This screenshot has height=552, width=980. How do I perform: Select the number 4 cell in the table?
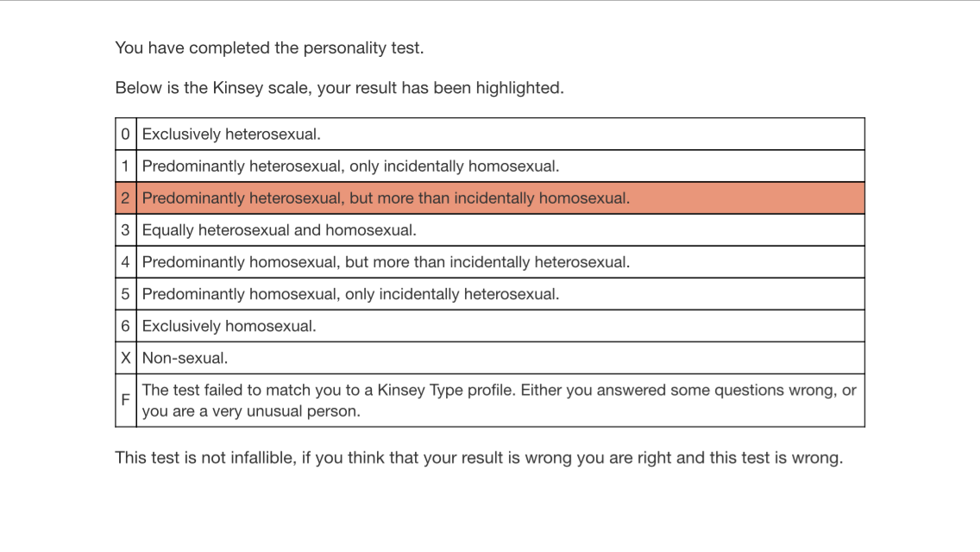pos(126,262)
